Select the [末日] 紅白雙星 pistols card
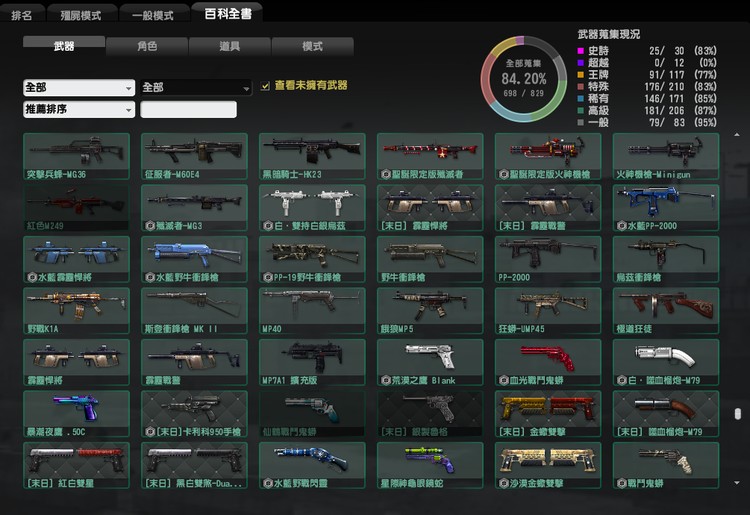 [x=77, y=466]
